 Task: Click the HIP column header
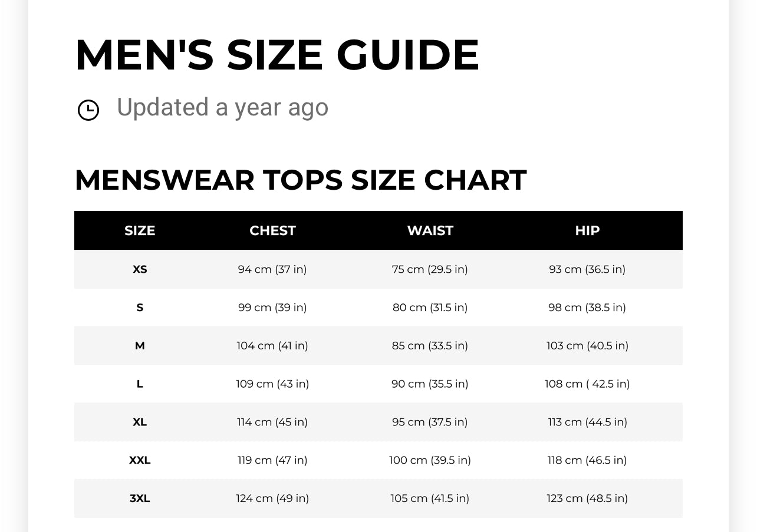pyautogui.click(x=587, y=230)
